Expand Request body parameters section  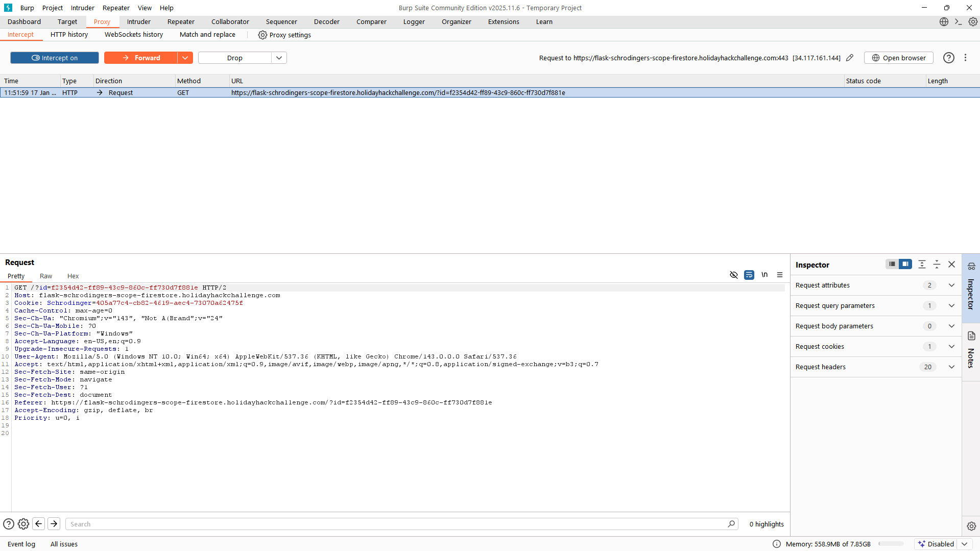click(876, 326)
